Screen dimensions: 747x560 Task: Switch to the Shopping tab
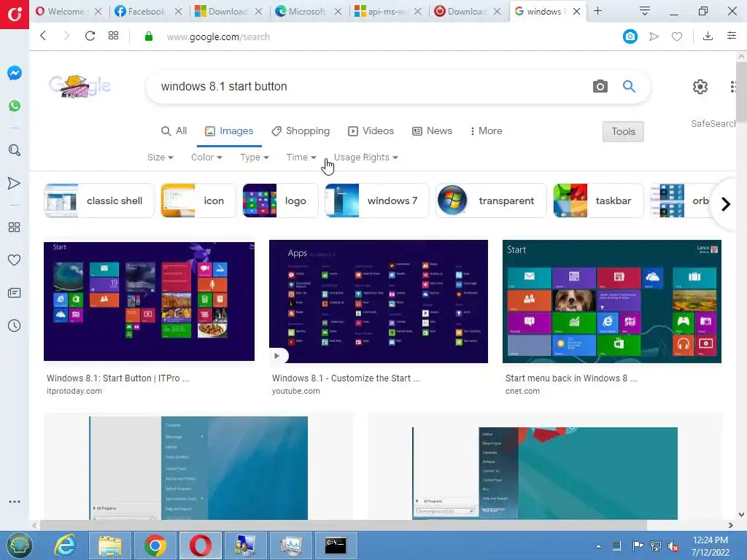click(x=301, y=131)
